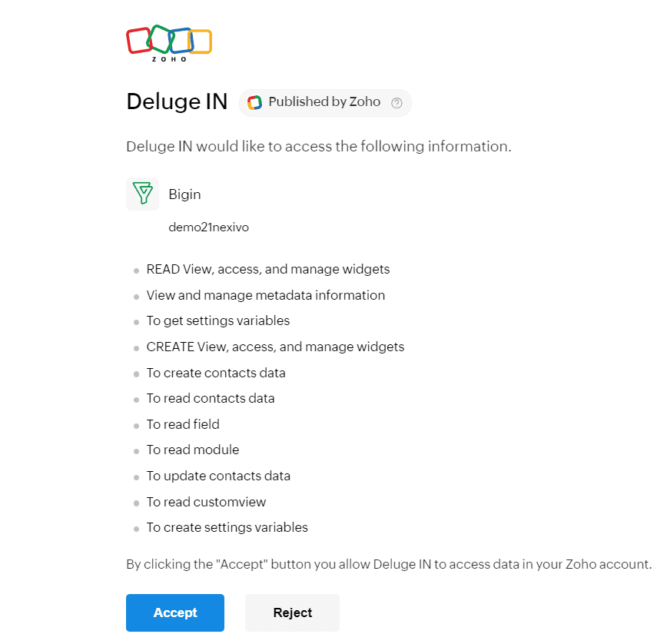
Task: Click the help question mark icon
Action: pos(397,103)
